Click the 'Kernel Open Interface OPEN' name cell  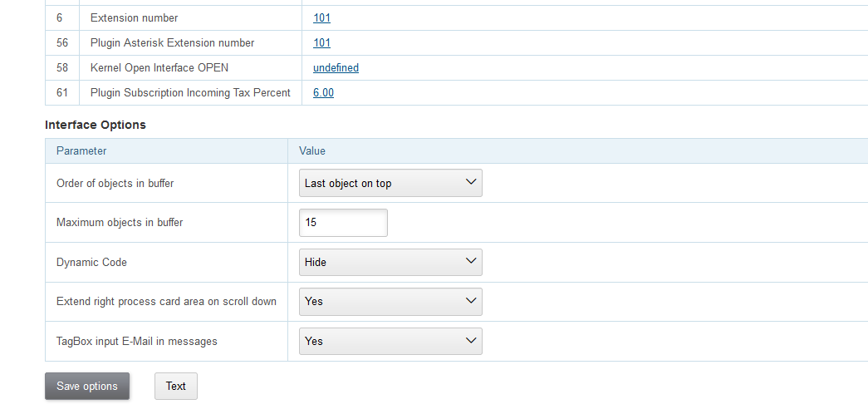coord(159,68)
